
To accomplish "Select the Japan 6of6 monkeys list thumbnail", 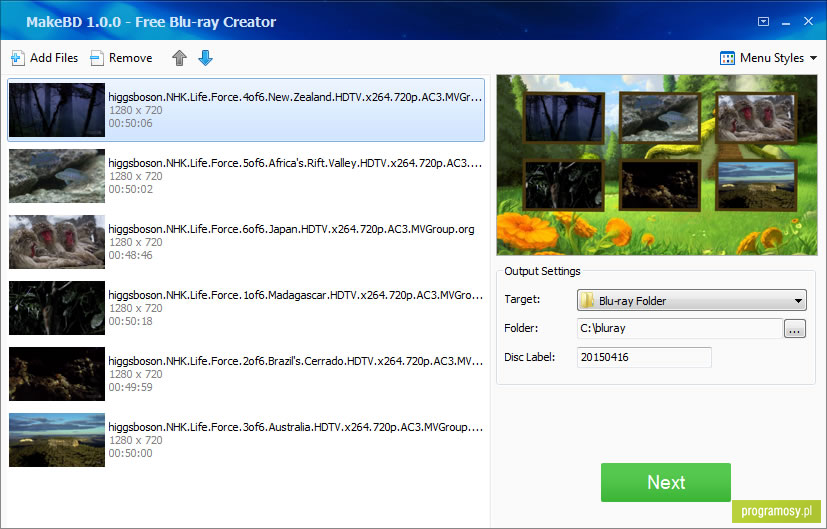I will coord(57,242).
